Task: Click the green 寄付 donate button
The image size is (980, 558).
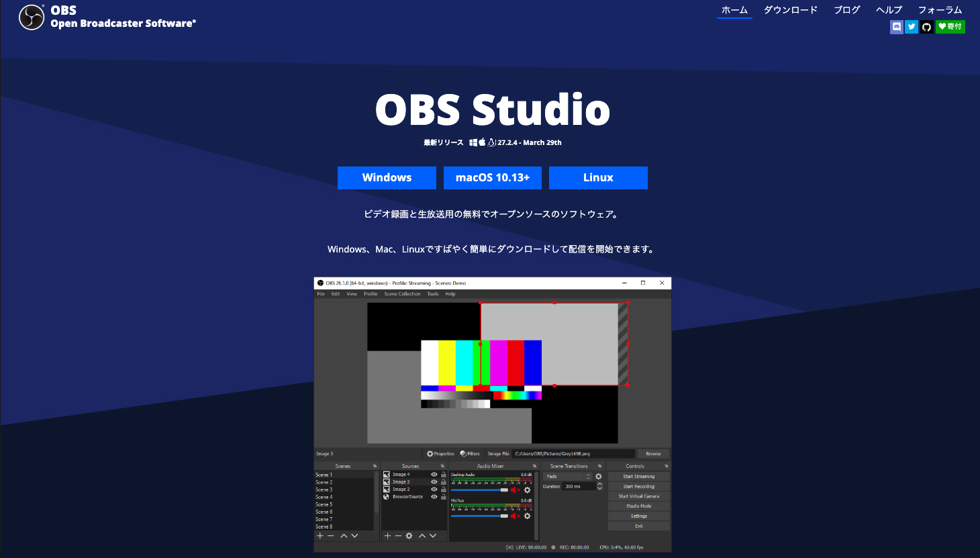Action: (950, 27)
